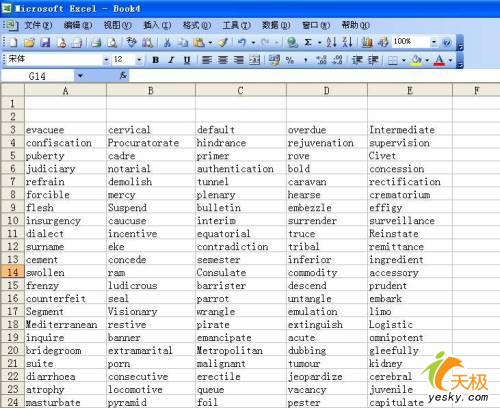Sort ascending with the A-Z icon
The width and height of the screenshot is (500, 408).
(331, 42)
